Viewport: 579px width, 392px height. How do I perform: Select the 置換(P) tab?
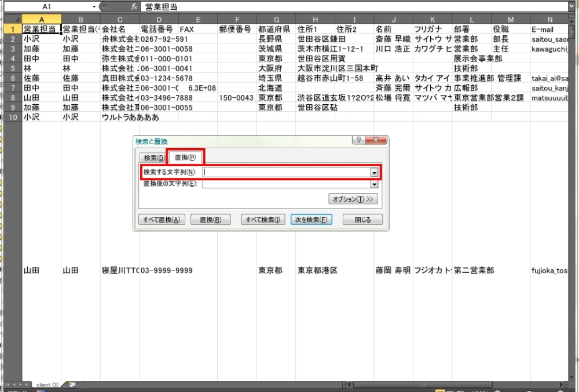(185, 157)
